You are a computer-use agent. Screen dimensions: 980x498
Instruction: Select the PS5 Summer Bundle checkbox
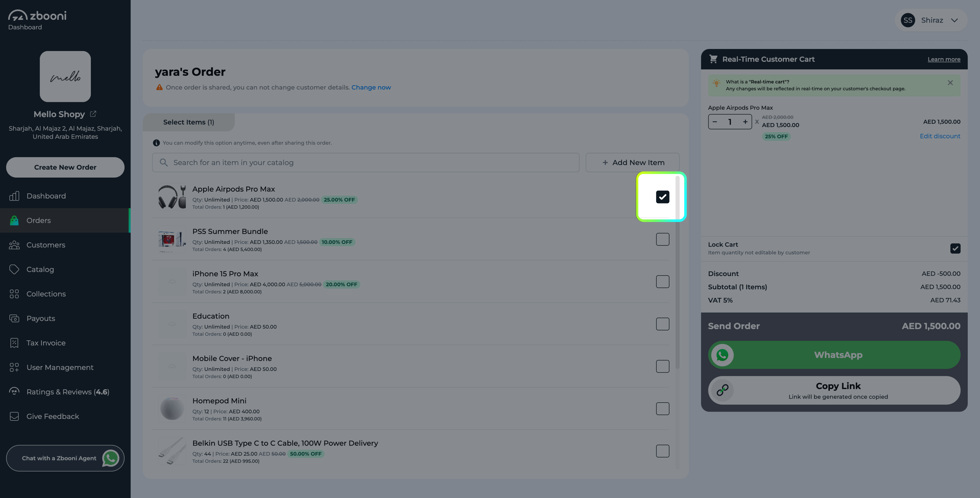coord(662,239)
